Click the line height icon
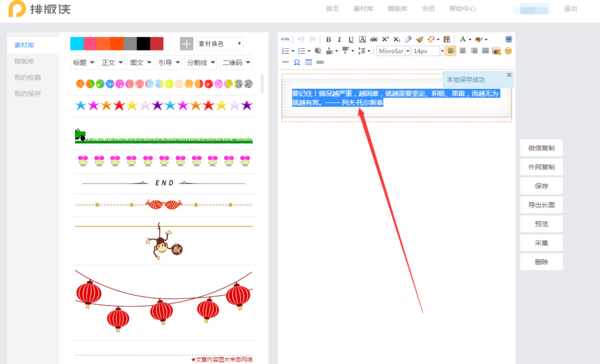Image resolution: width=600 pixels, height=364 pixels. (362, 51)
